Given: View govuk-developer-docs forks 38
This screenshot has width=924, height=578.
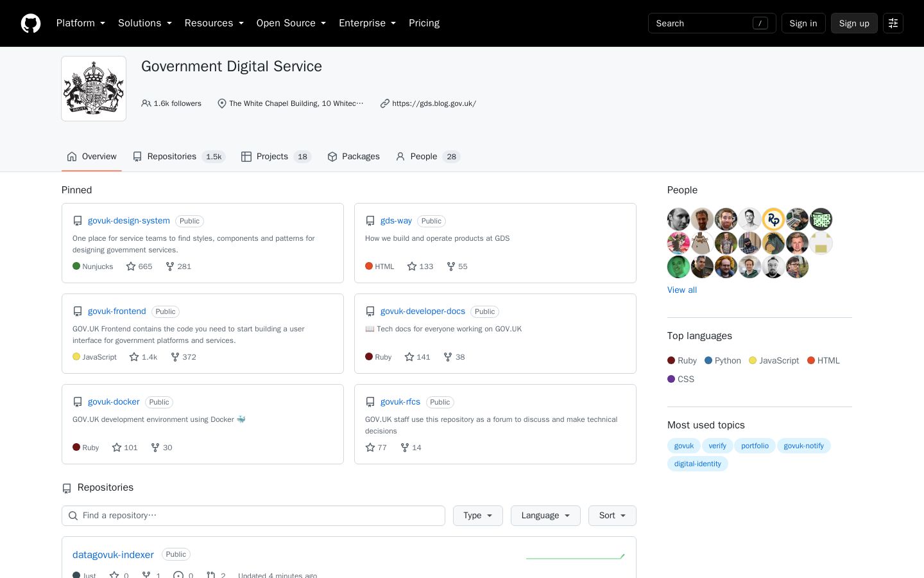Looking at the screenshot, I should [x=454, y=357].
